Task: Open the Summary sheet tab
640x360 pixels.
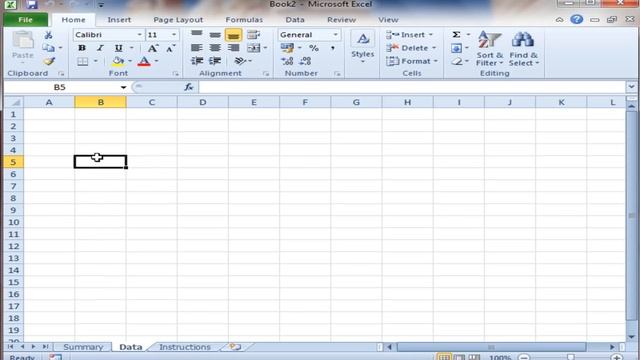Action: pyautogui.click(x=83, y=347)
